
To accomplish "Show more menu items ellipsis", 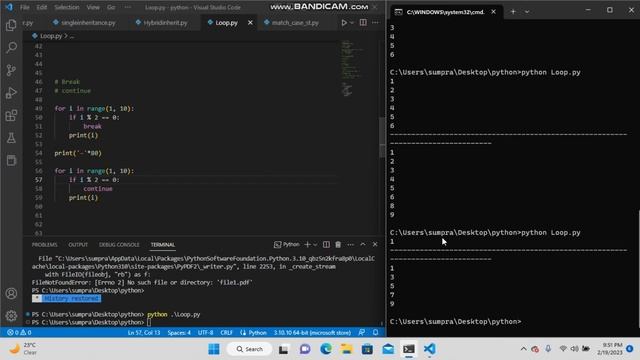I will click(x=128, y=7).
